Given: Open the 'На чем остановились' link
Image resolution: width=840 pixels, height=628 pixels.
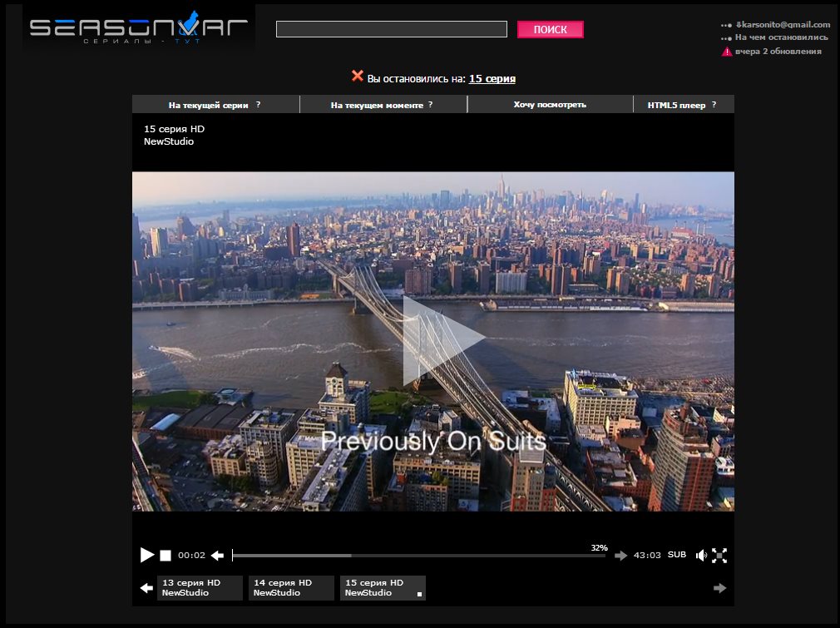Looking at the screenshot, I should tap(781, 37).
